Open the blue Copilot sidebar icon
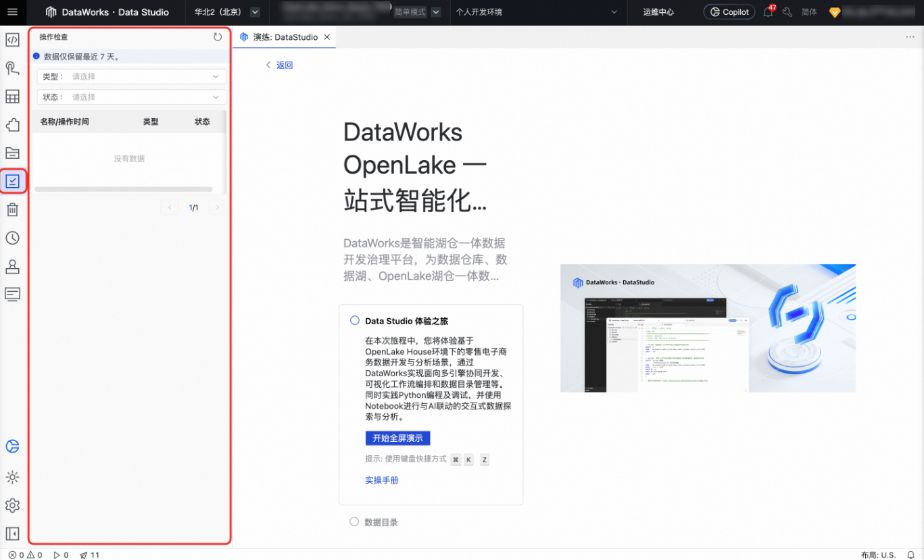Screen dimensions: 924x560 [12, 447]
